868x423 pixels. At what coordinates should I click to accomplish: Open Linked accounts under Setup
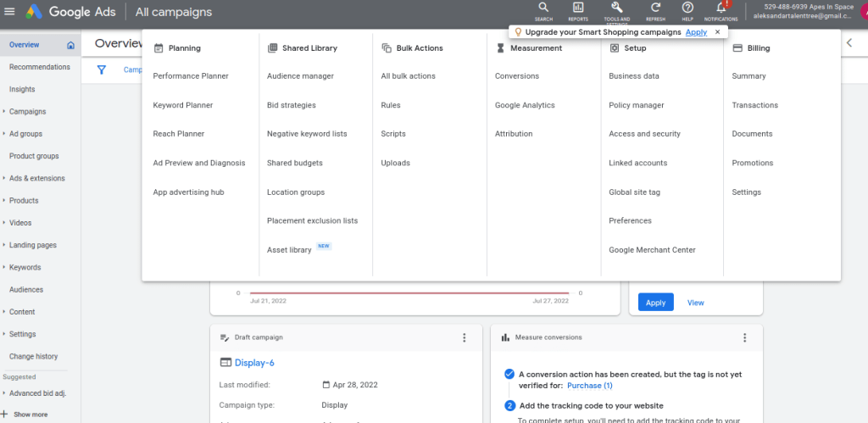click(x=637, y=163)
